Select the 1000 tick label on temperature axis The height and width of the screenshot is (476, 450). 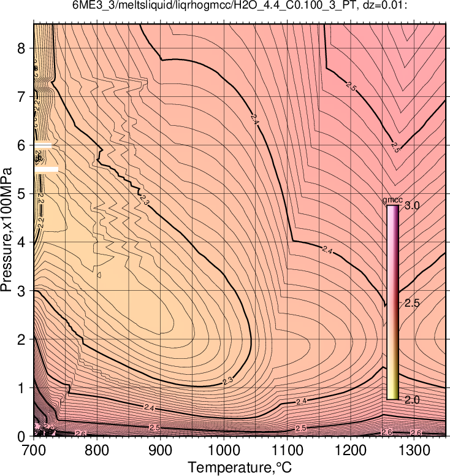pyautogui.click(x=224, y=450)
